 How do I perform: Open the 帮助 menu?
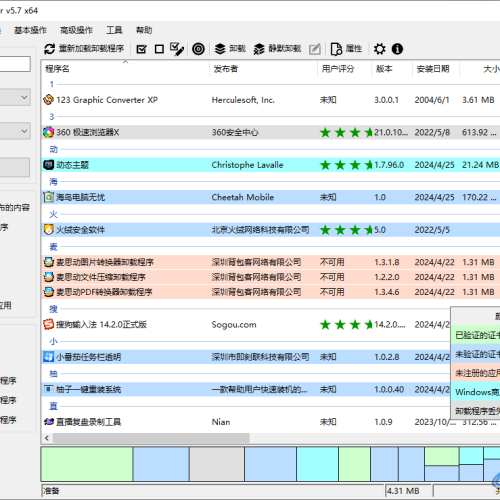[x=144, y=30]
